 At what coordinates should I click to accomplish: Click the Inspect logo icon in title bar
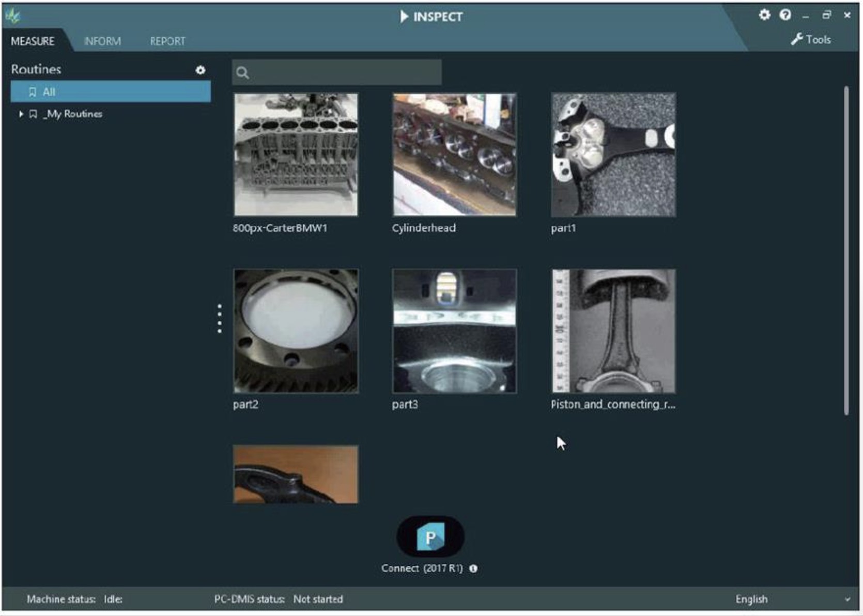(x=12, y=16)
